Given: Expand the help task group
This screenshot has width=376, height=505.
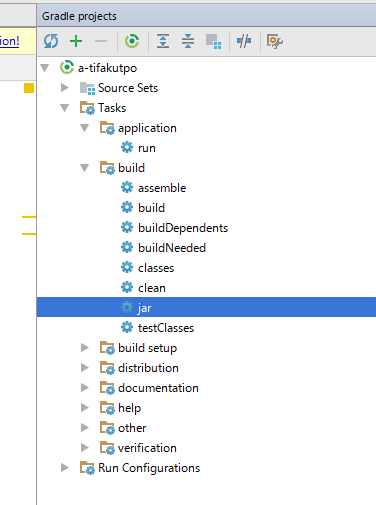Looking at the screenshot, I should click(x=85, y=408).
